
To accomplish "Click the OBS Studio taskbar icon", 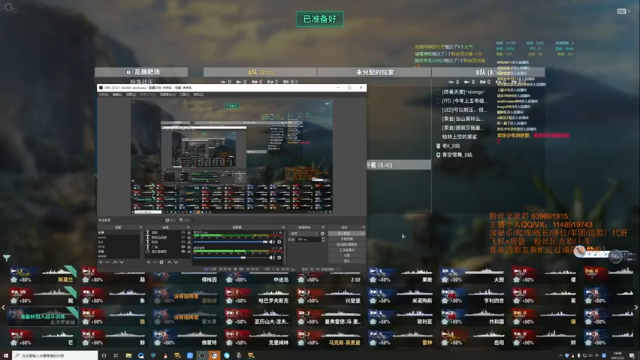I will [202, 356].
